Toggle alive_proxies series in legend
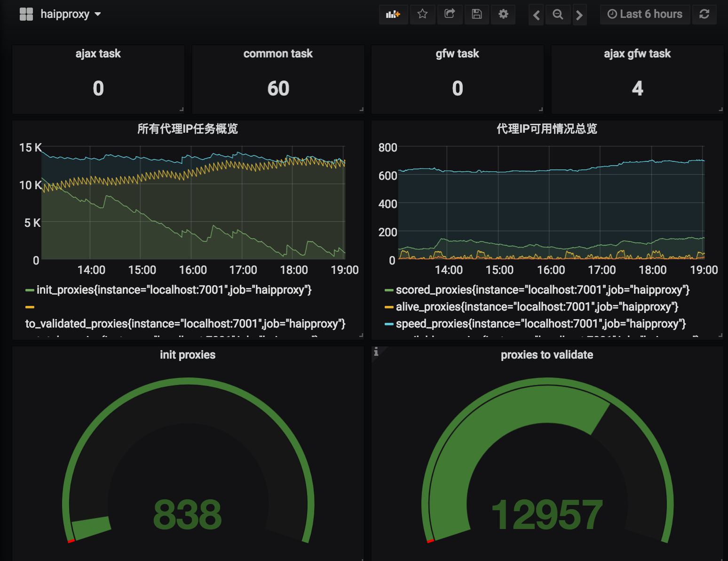The height and width of the screenshot is (561, 728). pyautogui.click(x=537, y=307)
